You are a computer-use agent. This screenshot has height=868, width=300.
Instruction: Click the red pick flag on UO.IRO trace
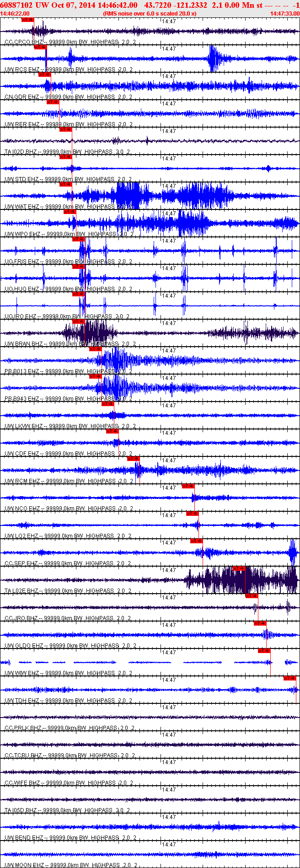pos(79,294)
